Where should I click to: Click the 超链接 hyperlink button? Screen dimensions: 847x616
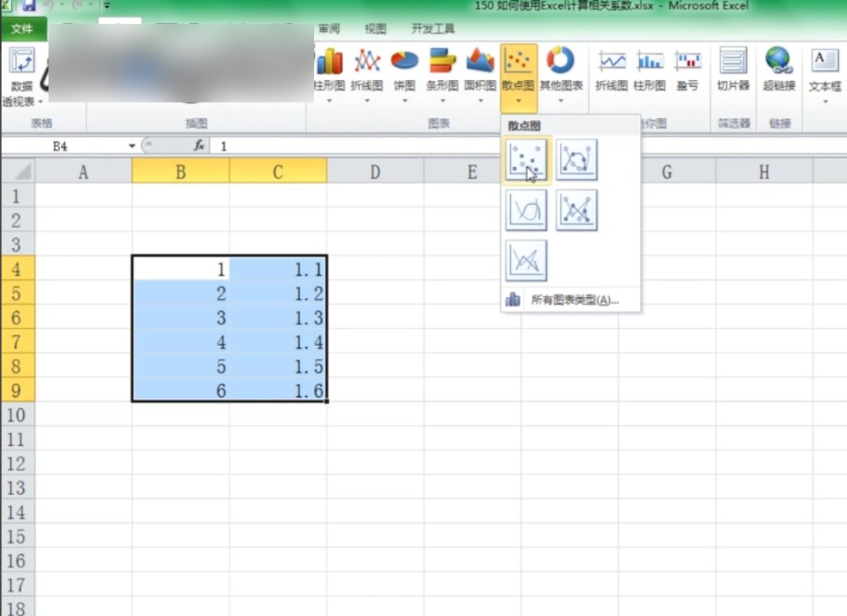point(778,69)
